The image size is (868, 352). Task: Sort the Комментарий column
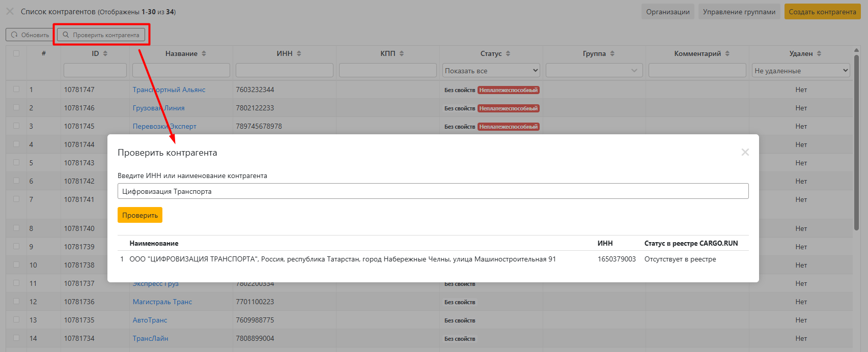tap(727, 53)
